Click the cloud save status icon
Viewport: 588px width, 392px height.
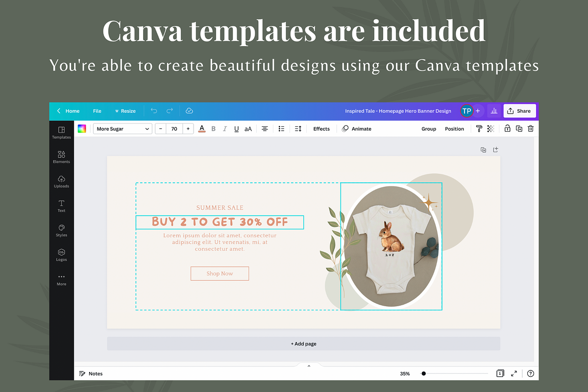point(189,111)
